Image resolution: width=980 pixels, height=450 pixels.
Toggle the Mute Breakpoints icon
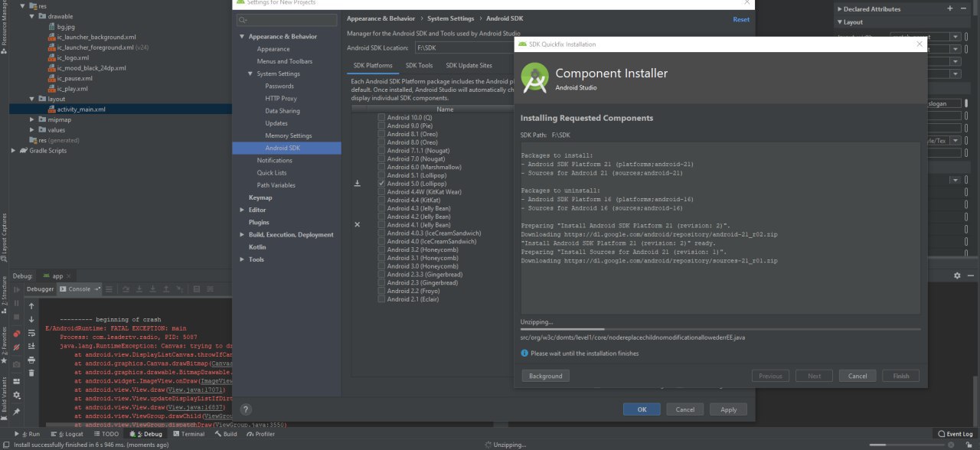(16, 347)
